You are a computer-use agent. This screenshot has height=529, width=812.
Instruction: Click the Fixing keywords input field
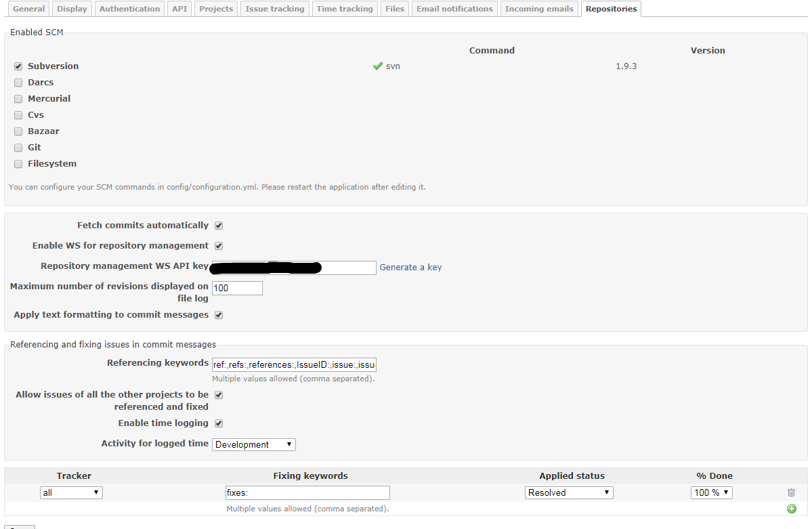pos(307,493)
